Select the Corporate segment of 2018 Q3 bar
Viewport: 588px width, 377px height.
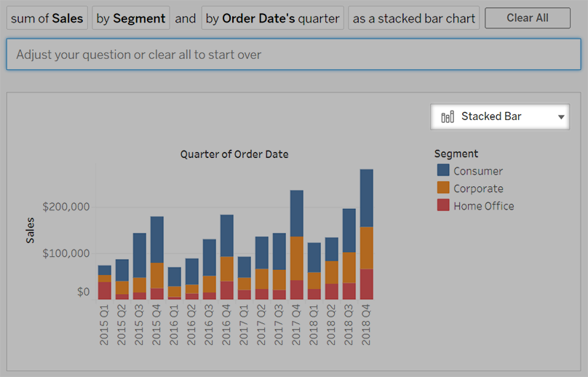click(349, 268)
